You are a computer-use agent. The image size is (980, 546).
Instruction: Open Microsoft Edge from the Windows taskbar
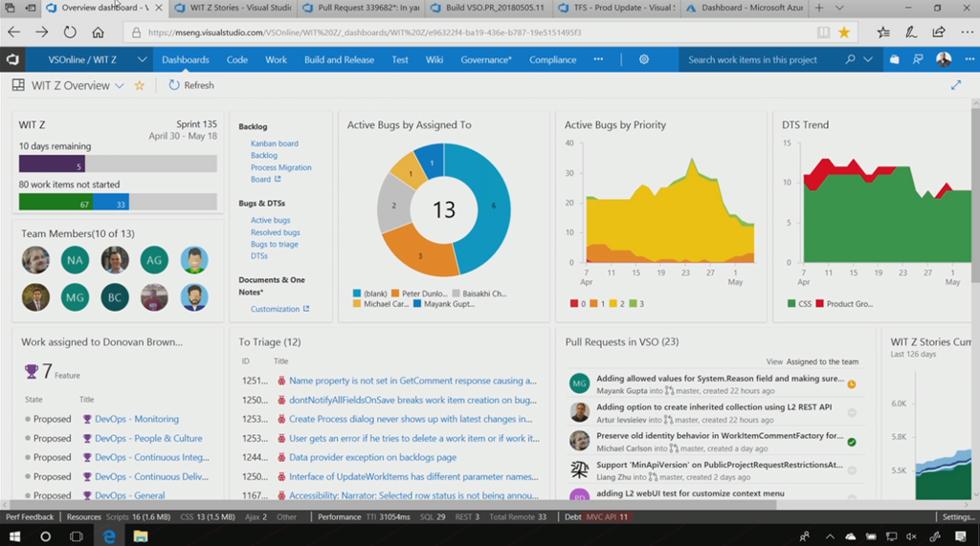(x=109, y=536)
